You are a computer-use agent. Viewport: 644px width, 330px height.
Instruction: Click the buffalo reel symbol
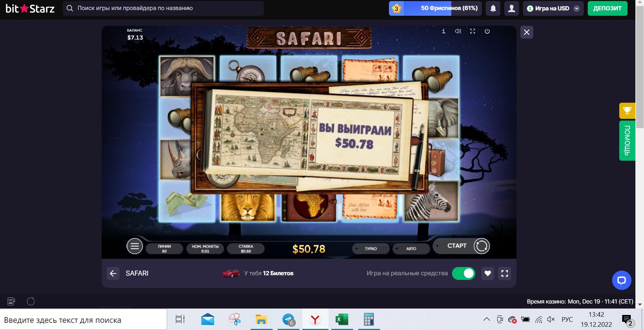click(187, 76)
